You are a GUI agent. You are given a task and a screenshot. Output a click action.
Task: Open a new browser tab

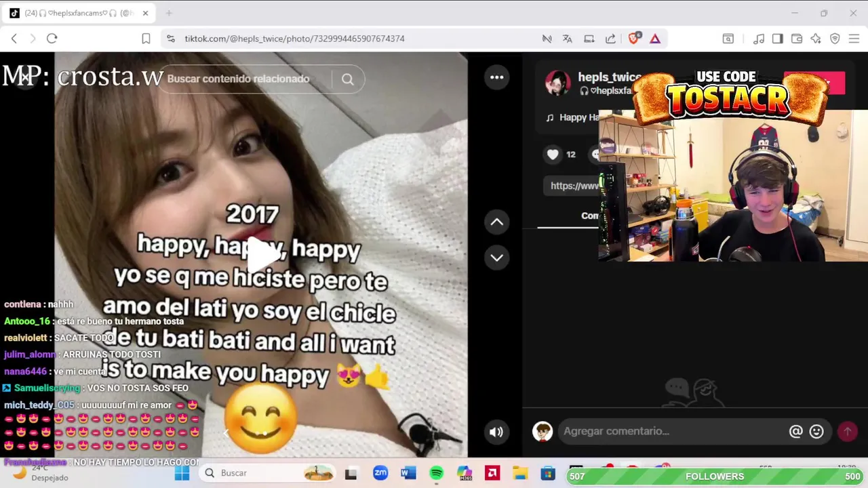(169, 13)
